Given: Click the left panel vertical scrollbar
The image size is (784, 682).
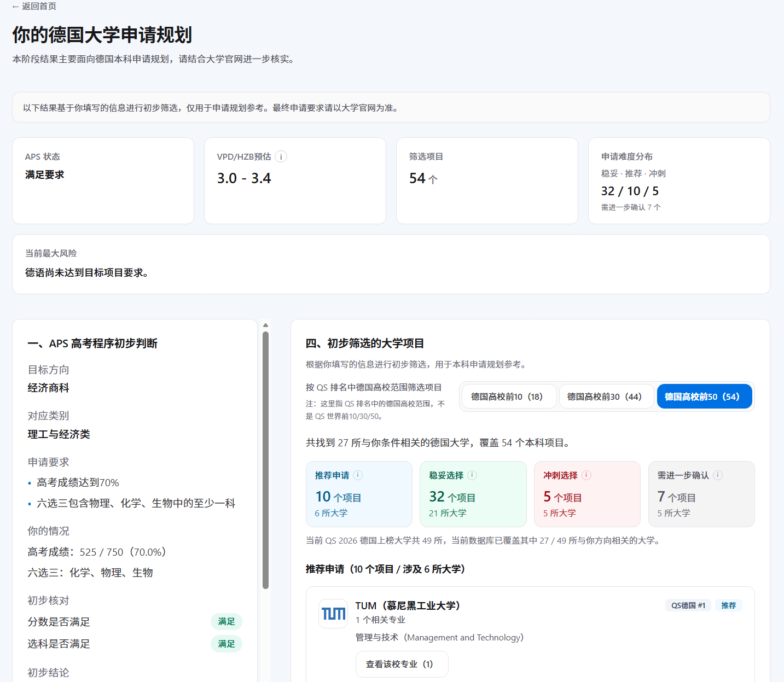Looking at the screenshot, I should tap(265, 459).
